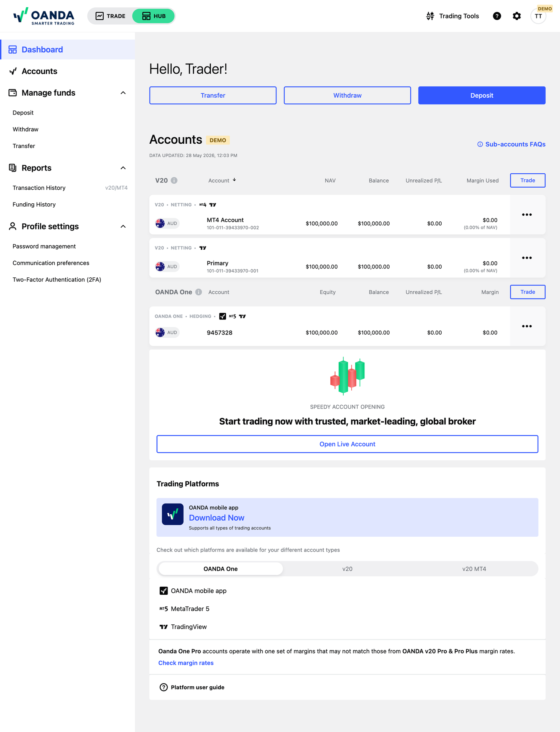Screen dimensions: 560x732
Task: Click the Transfer button under greeting
Action: (213, 95)
